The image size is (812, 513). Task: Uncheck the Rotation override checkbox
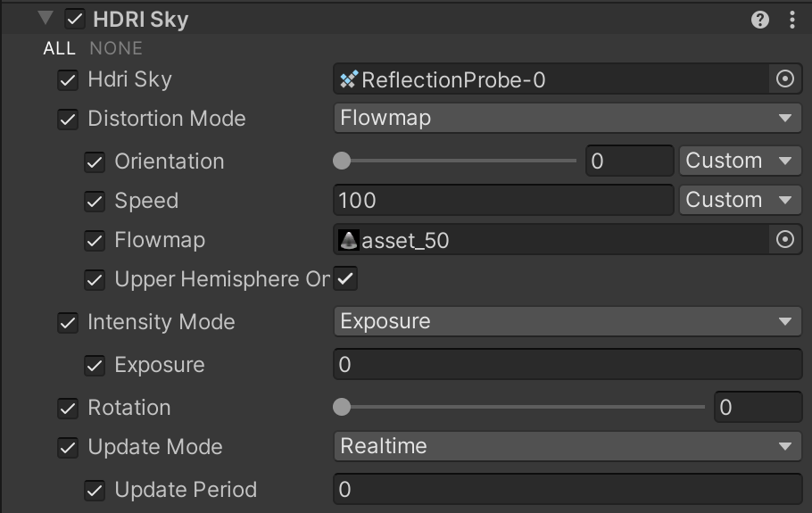(68, 409)
